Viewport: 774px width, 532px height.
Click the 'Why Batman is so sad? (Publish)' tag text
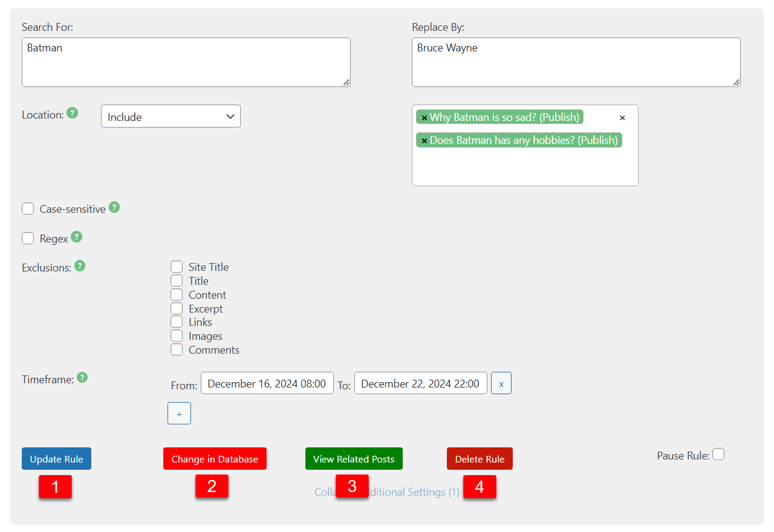(505, 117)
